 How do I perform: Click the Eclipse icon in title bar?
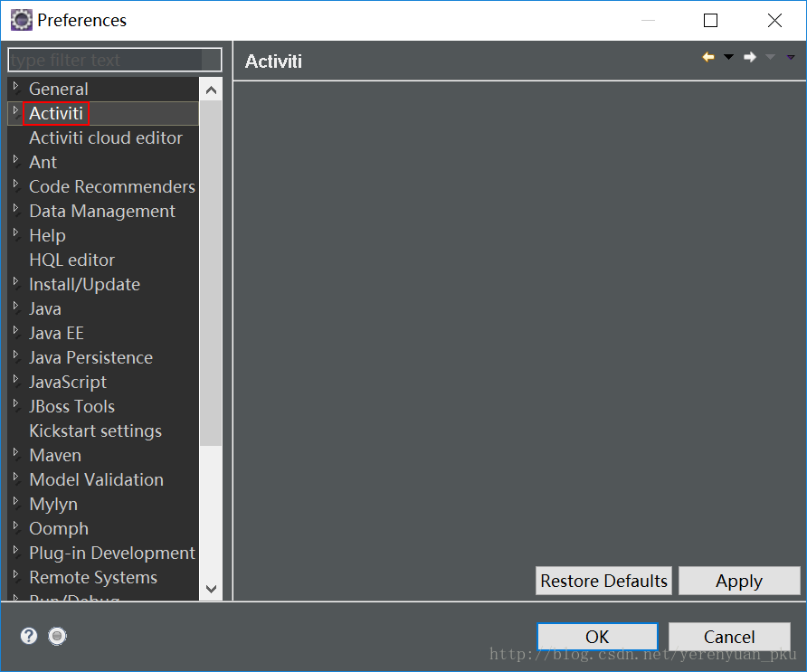(x=22, y=20)
